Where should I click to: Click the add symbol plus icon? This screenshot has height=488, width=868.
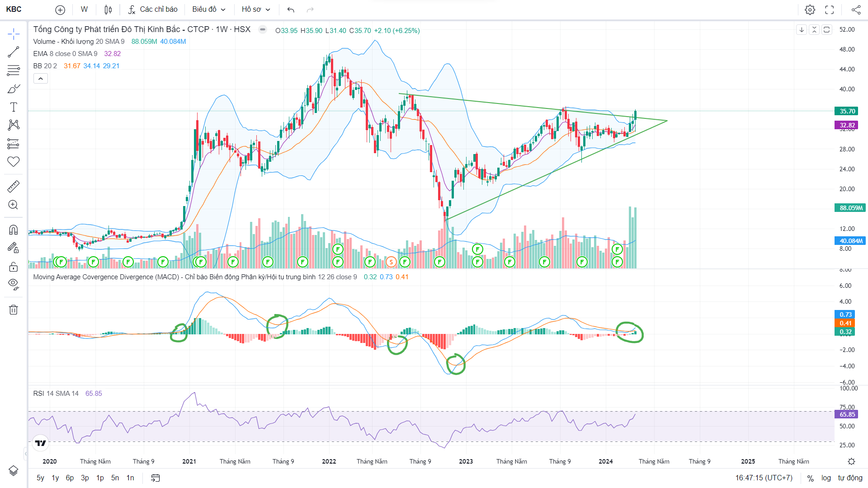click(60, 9)
